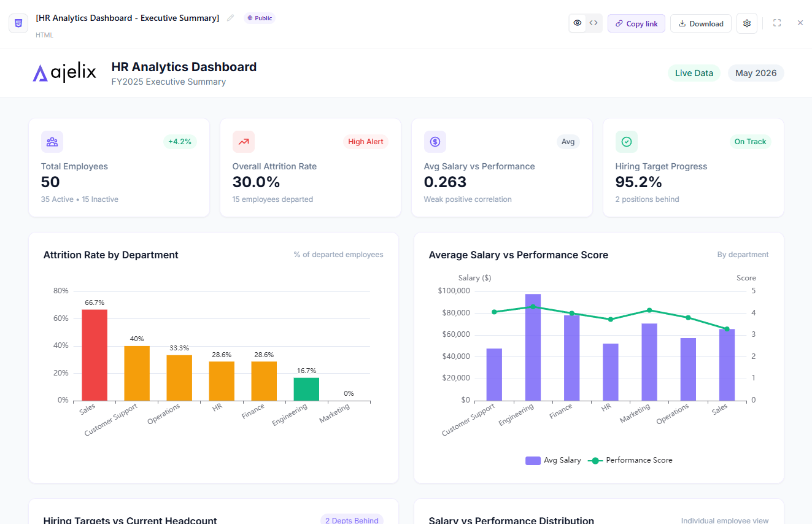This screenshot has width=812, height=524.
Task: Click the On Track badge
Action: tap(751, 142)
